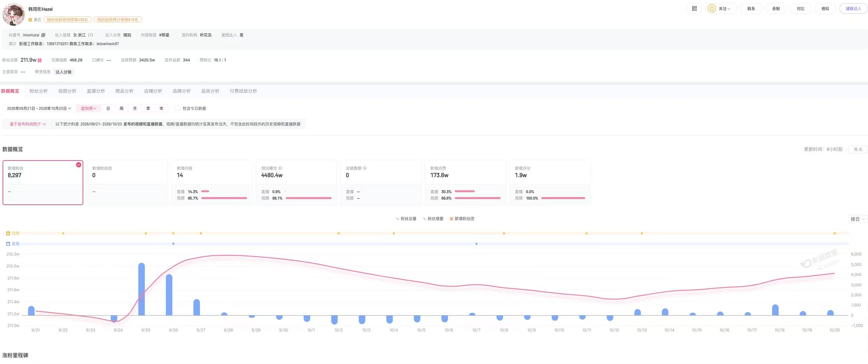Image resolution: width=868 pixels, height=364 pixels.
Task: Open the 按日 granularity dropdown
Action: pyautogui.click(x=858, y=219)
